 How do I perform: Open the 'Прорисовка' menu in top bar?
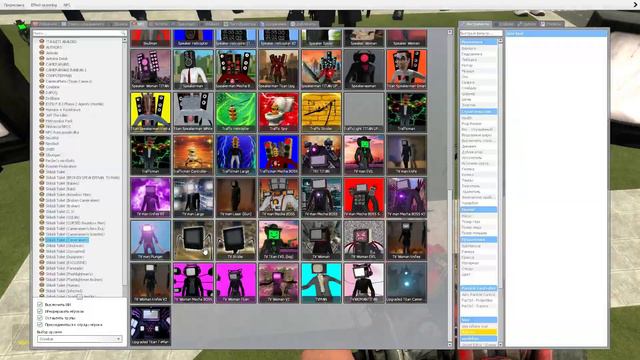coord(14,5)
